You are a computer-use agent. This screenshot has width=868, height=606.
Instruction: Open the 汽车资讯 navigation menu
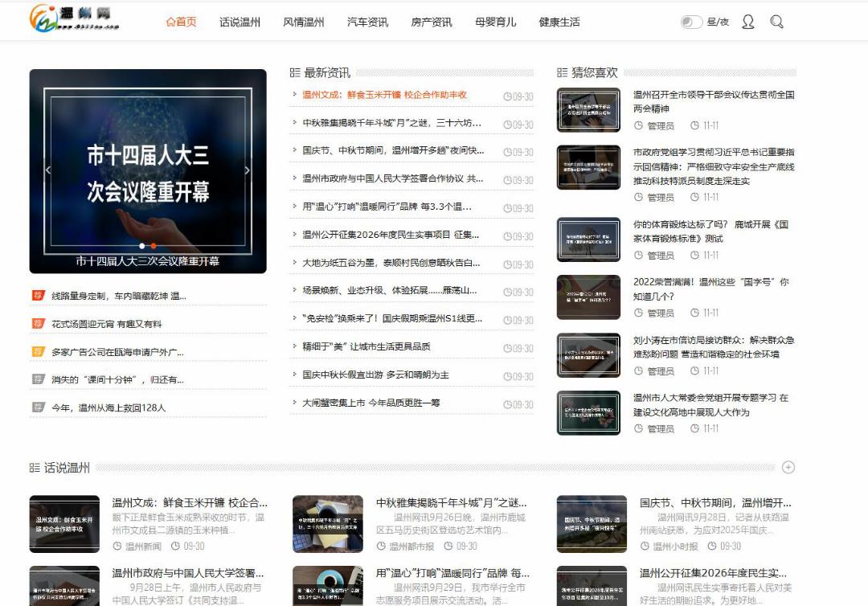[367, 22]
